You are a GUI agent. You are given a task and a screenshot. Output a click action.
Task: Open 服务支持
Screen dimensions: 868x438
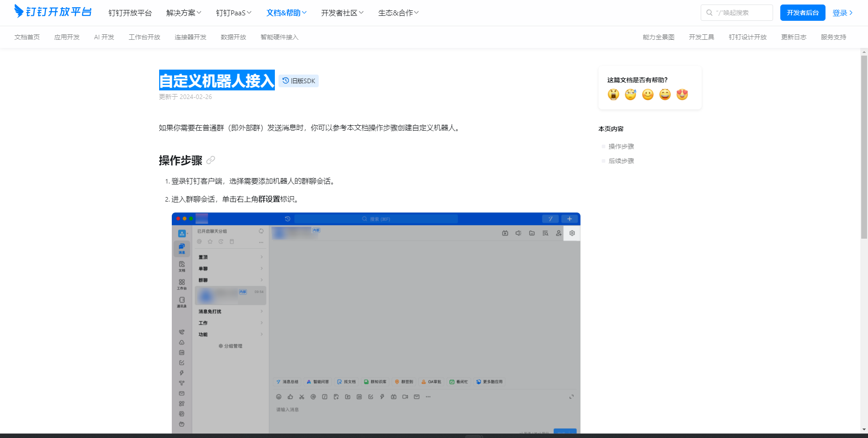(x=834, y=37)
